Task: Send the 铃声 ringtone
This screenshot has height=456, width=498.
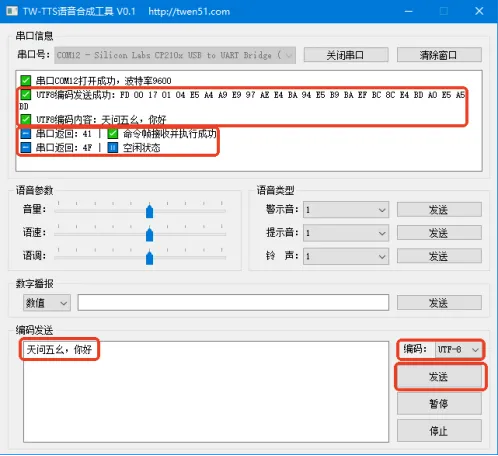Action: pos(439,256)
